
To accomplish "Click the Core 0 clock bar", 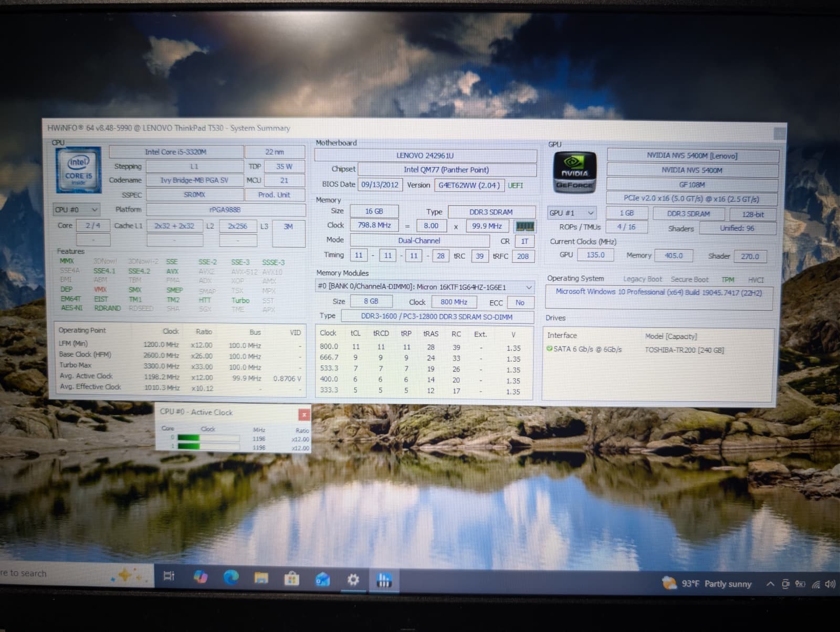I will [x=208, y=438].
